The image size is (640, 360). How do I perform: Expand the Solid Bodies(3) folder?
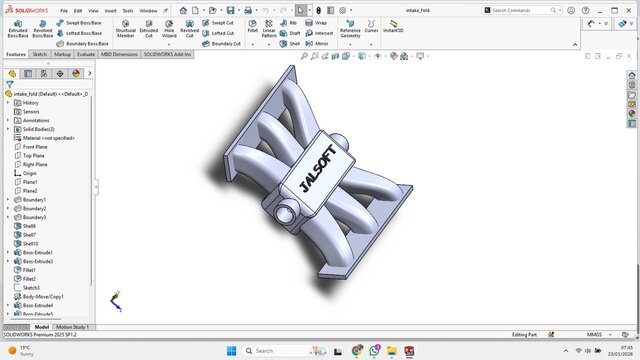click(8, 129)
